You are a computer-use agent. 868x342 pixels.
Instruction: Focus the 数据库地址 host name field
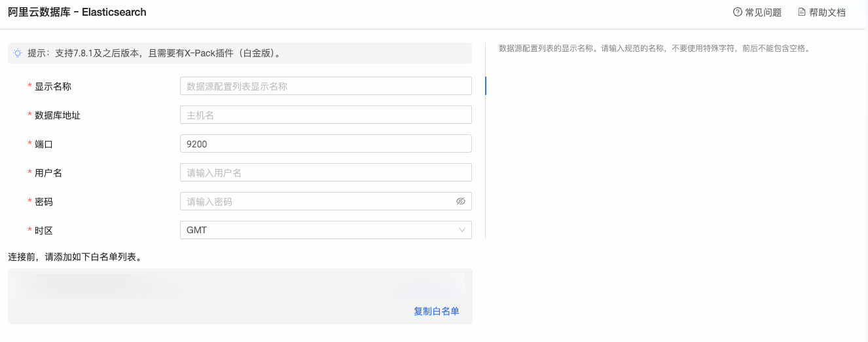[326, 115]
